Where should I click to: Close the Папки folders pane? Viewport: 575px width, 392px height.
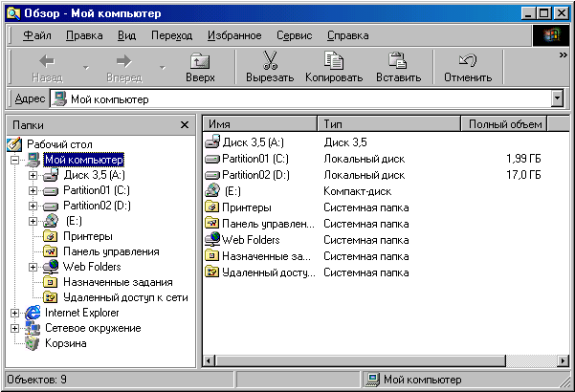coord(185,124)
